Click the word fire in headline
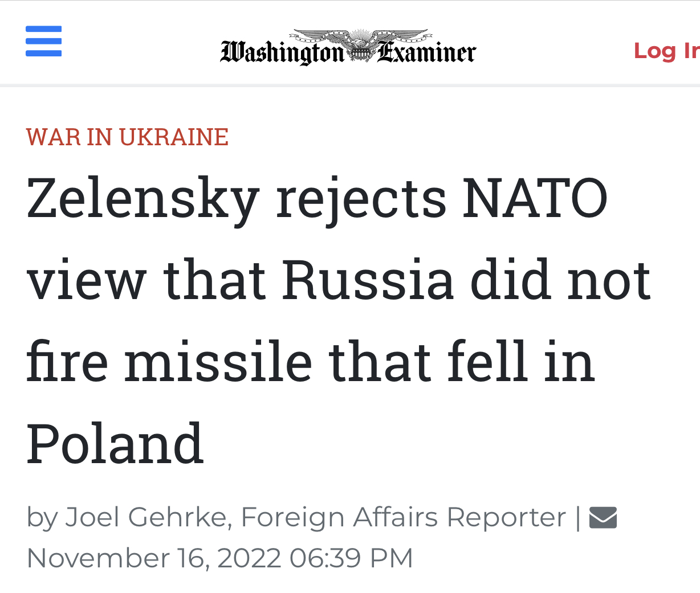The height and width of the screenshot is (593, 700). 67,361
